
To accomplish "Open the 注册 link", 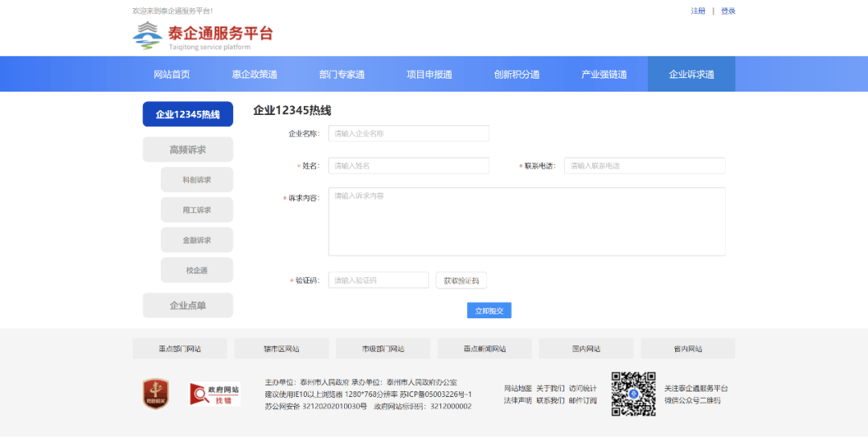I will pos(698,11).
